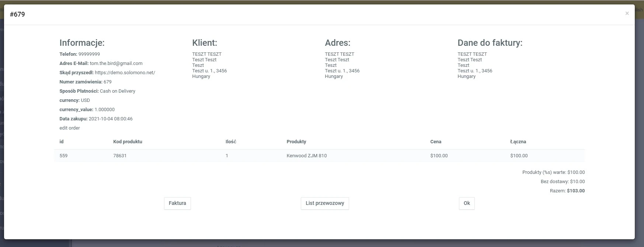Click the demo.solomono.net referral URL

(x=125, y=73)
